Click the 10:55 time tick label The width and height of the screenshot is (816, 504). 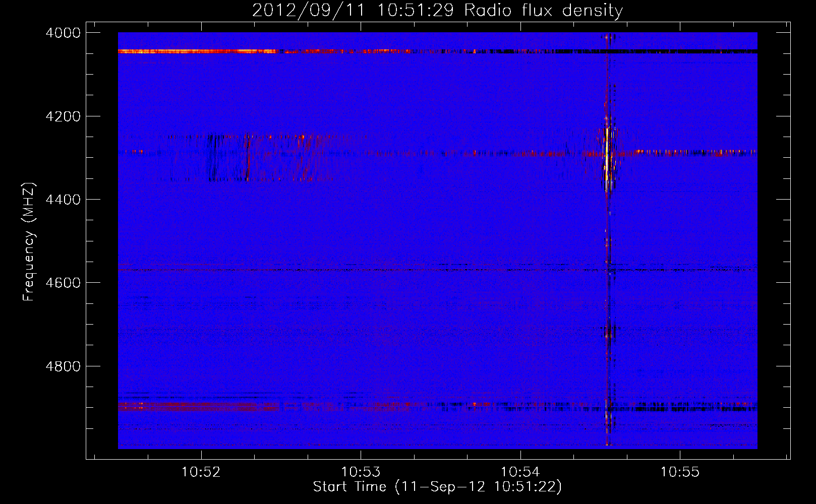tap(680, 472)
